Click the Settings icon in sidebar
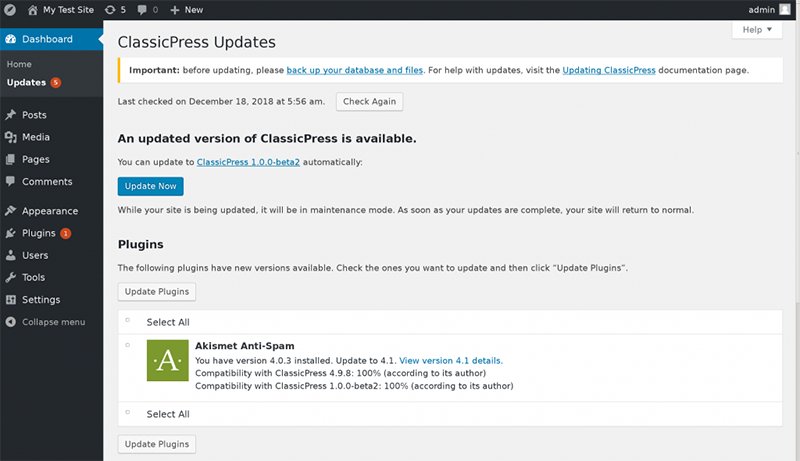The height and width of the screenshot is (461, 800). point(11,300)
